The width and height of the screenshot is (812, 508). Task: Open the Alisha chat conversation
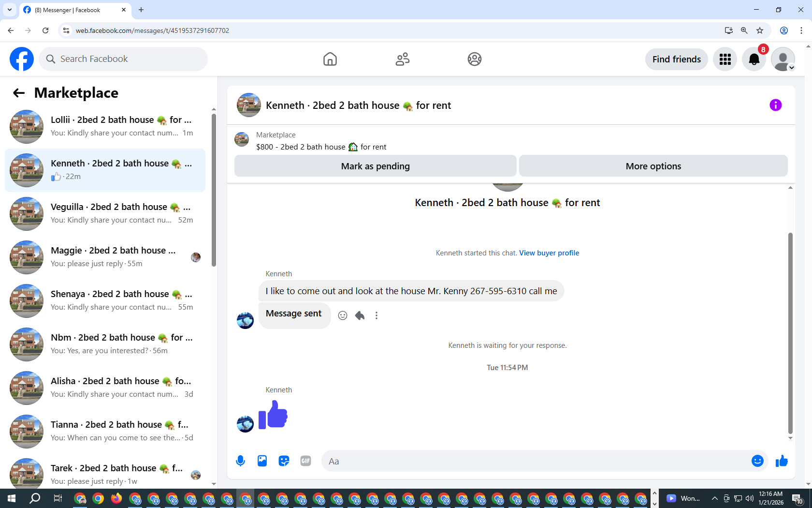click(105, 388)
